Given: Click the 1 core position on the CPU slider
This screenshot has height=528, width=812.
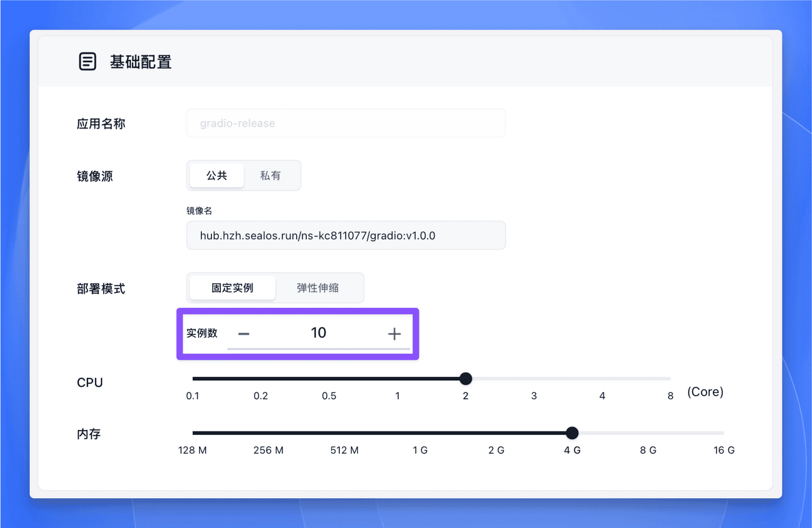Looking at the screenshot, I should tap(398, 379).
